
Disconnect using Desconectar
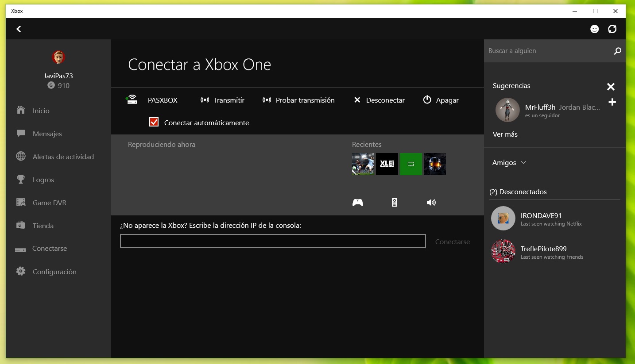379,100
